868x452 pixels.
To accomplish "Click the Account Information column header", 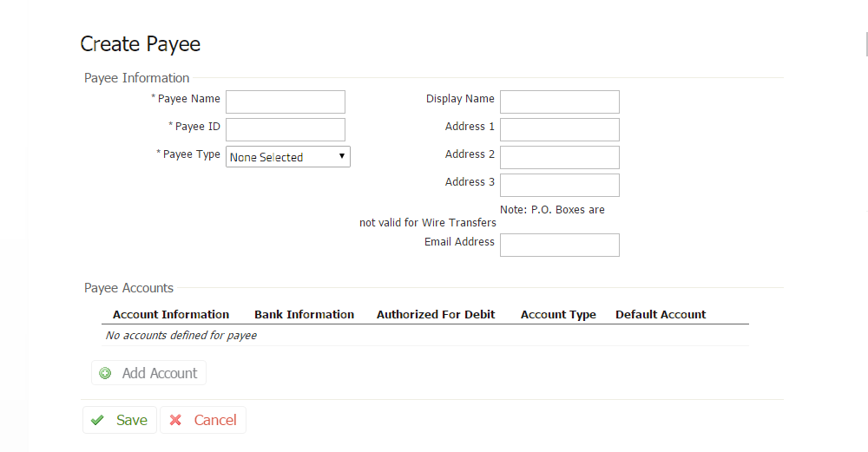I will point(171,315).
